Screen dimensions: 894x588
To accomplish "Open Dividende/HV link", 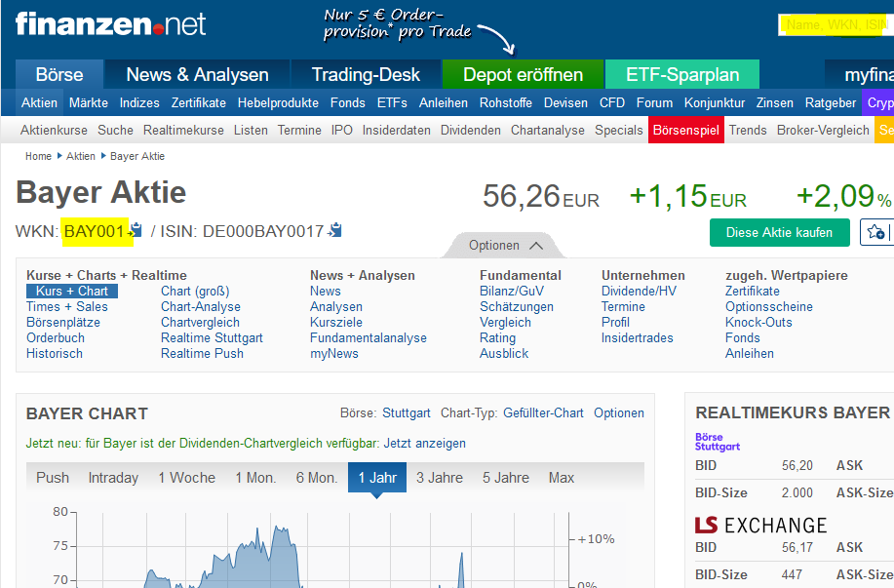I will click(x=639, y=291).
